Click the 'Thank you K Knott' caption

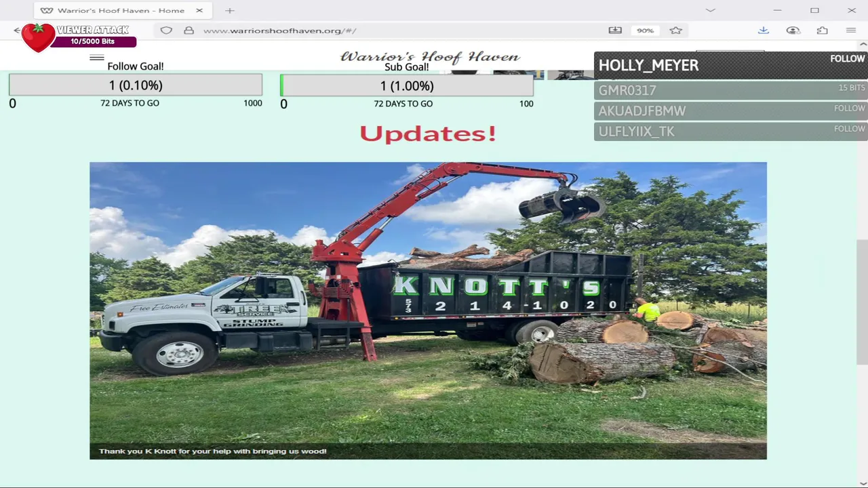pos(213,451)
